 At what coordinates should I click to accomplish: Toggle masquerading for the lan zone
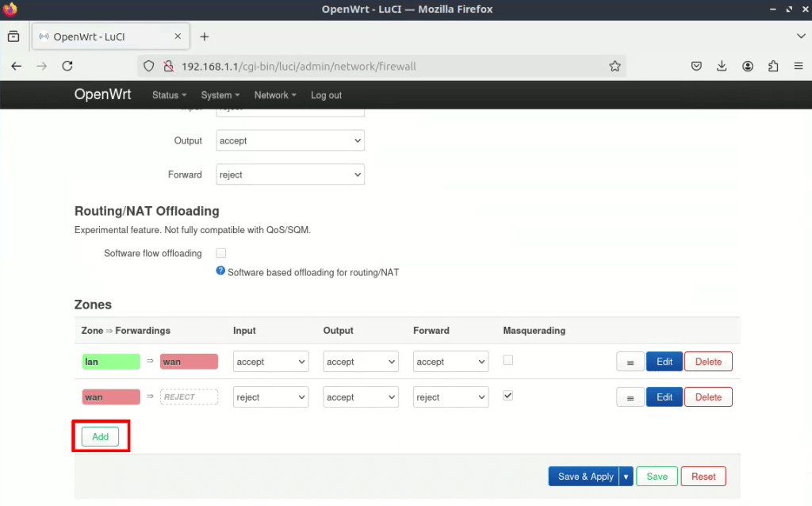(x=508, y=360)
